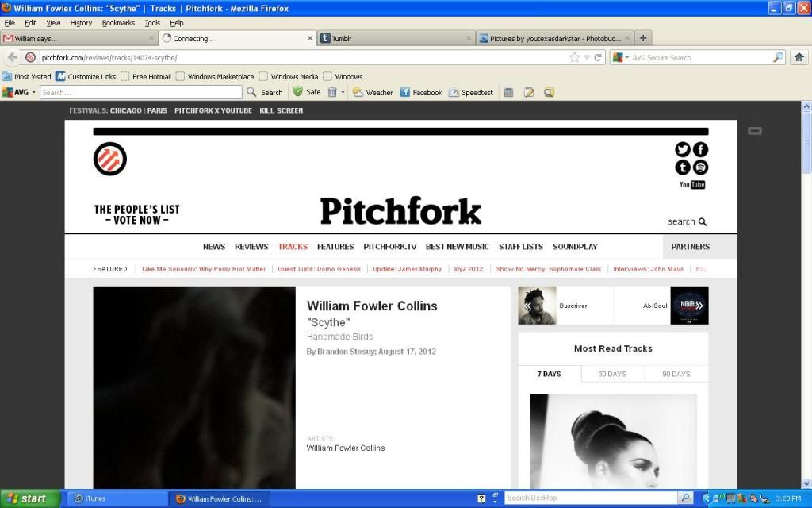The height and width of the screenshot is (508, 812).
Task: Click the Facebook circle icon on Pitchfork
Action: pos(700,149)
